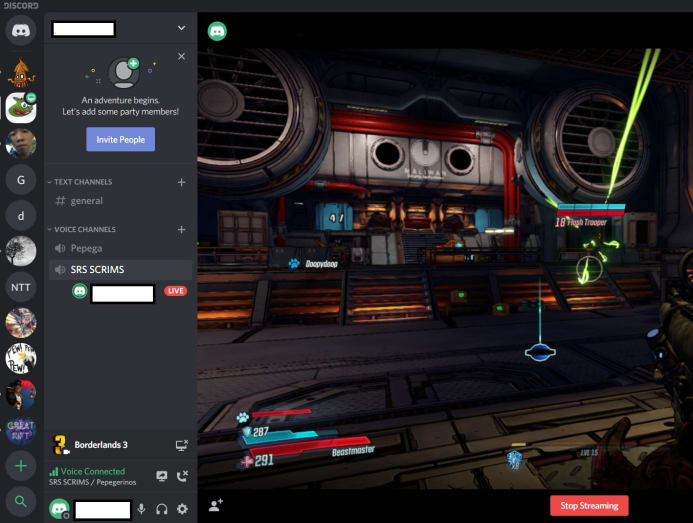Open the 'NTT' server

(21, 287)
